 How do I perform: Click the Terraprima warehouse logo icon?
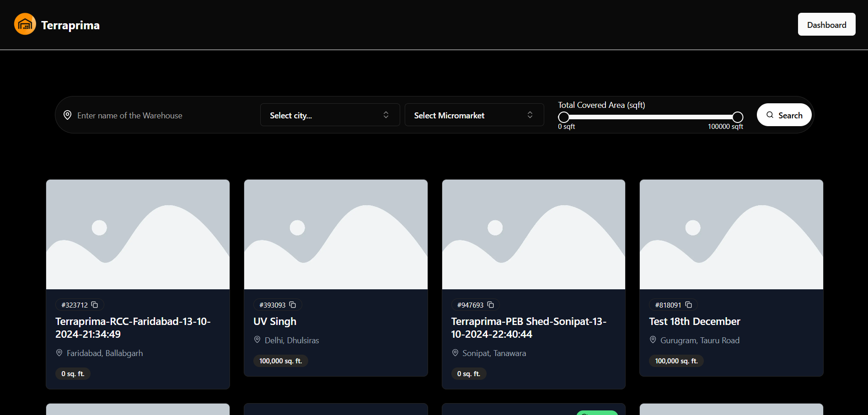25,24
